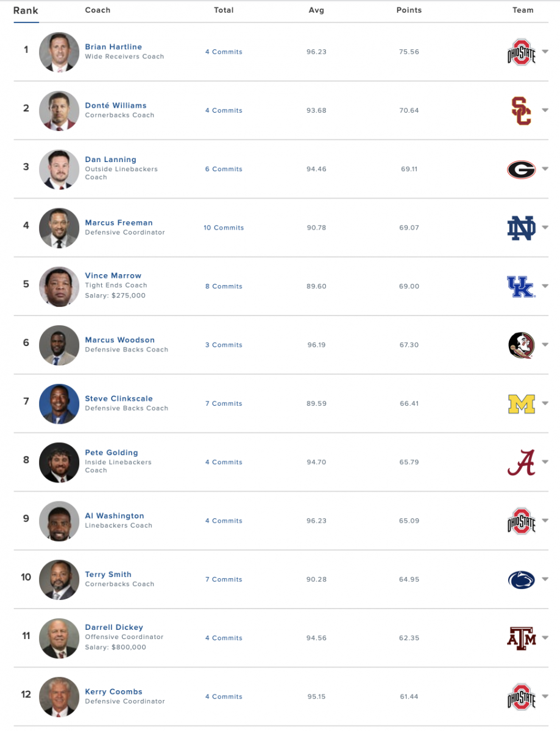560x731 pixels.
Task: Open Marcus Freeman's 10 Commits link
Action: (224, 228)
